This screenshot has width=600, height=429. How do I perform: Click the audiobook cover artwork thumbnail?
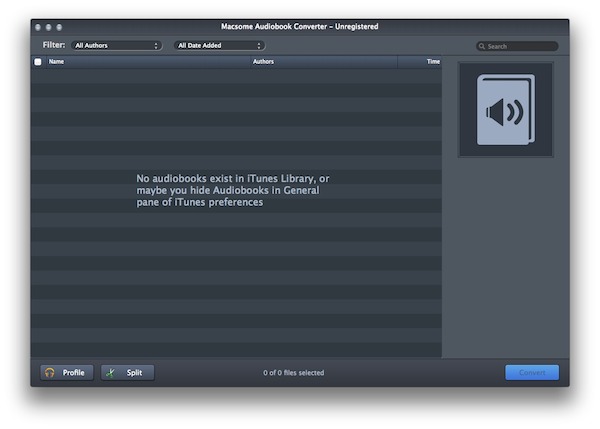[505, 109]
